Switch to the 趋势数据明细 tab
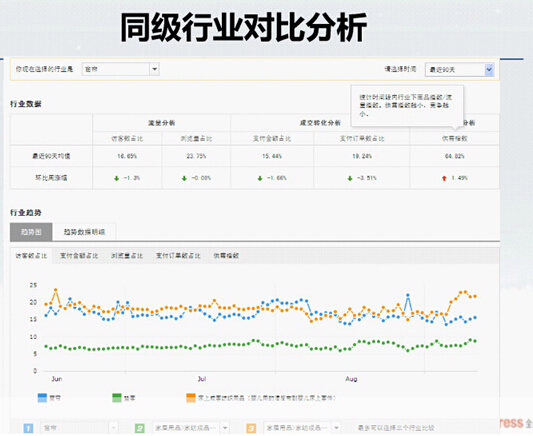The image size is (533, 436). (84, 232)
